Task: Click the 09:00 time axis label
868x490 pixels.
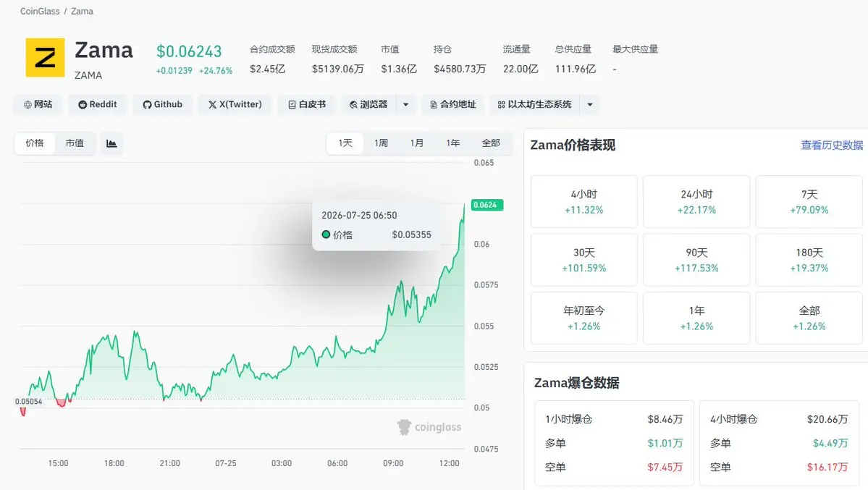Action: (x=393, y=463)
